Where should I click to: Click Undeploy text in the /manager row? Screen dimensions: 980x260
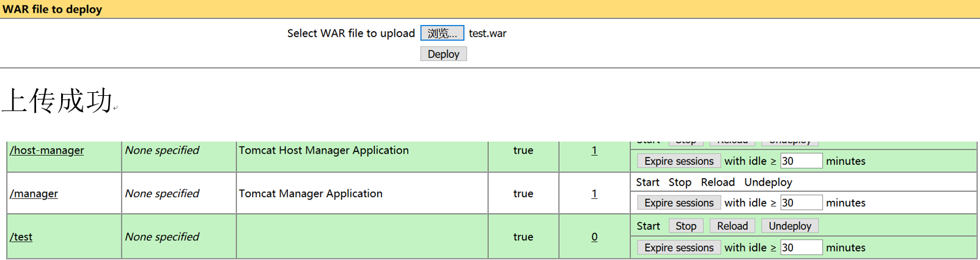click(768, 182)
